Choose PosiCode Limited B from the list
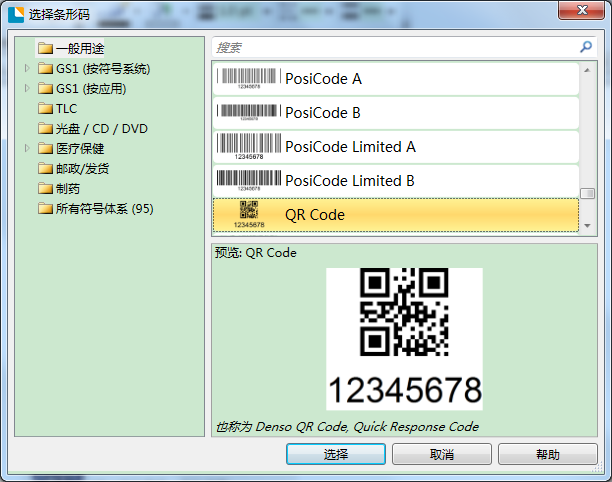This screenshot has height=482, width=612. 396,180
